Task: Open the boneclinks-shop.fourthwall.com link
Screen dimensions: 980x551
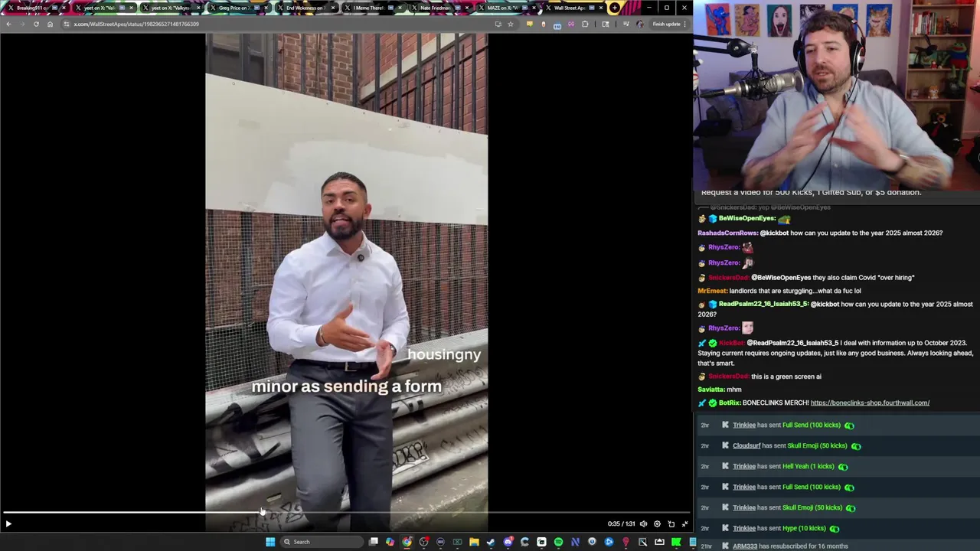Action: pyautogui.click(x=870, y=403)
